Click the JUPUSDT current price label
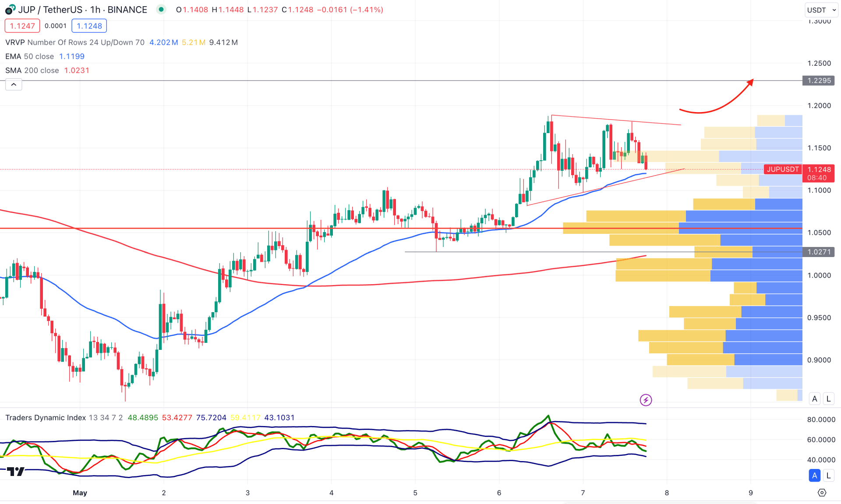Screen dimensions: 841x504 click(x=783, y=169)
